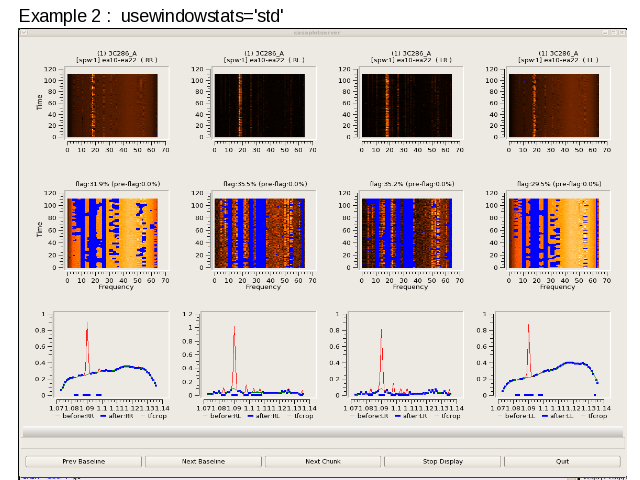Select the LR unflagged time-frequency plot
This screenshot has height=480, width=640.
(407, 105)
